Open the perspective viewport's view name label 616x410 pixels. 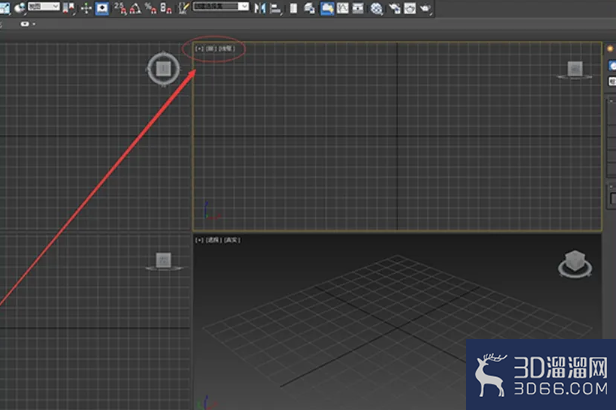tap(214, 240)
